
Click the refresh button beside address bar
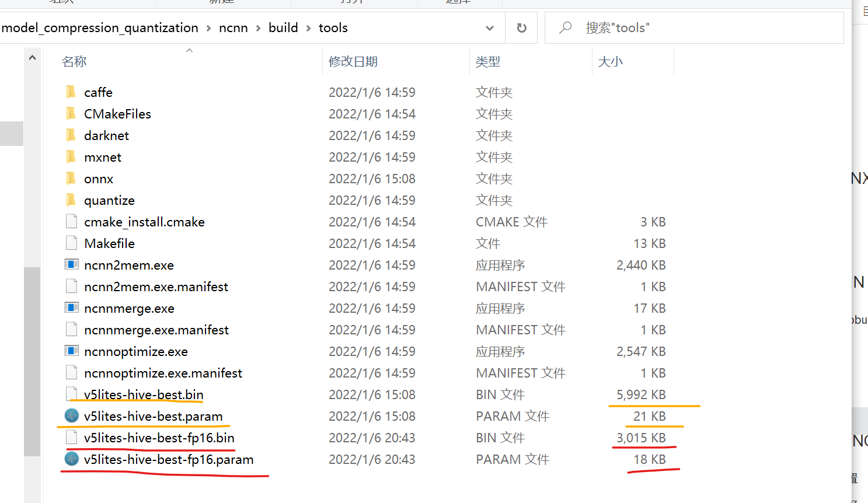tap(522, 27)
